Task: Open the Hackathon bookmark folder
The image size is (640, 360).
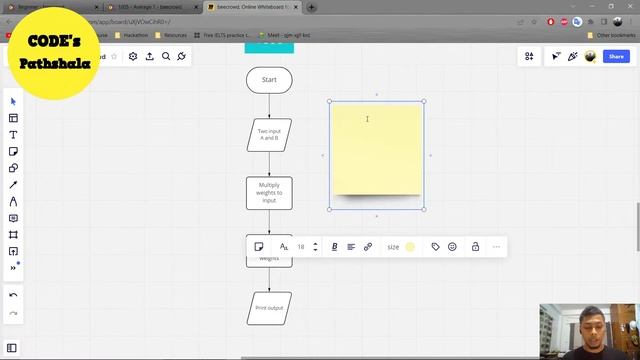Action: tap(131, 36)
